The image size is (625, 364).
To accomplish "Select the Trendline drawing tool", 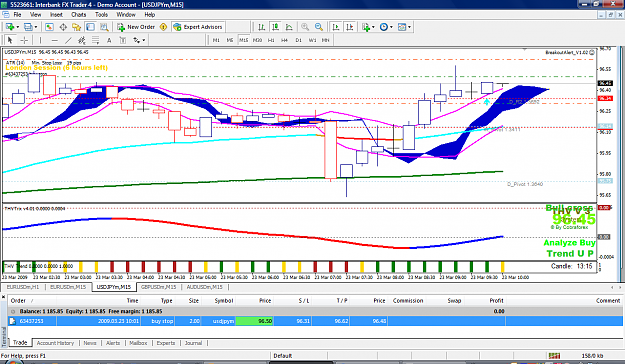I will click(69, 40).
